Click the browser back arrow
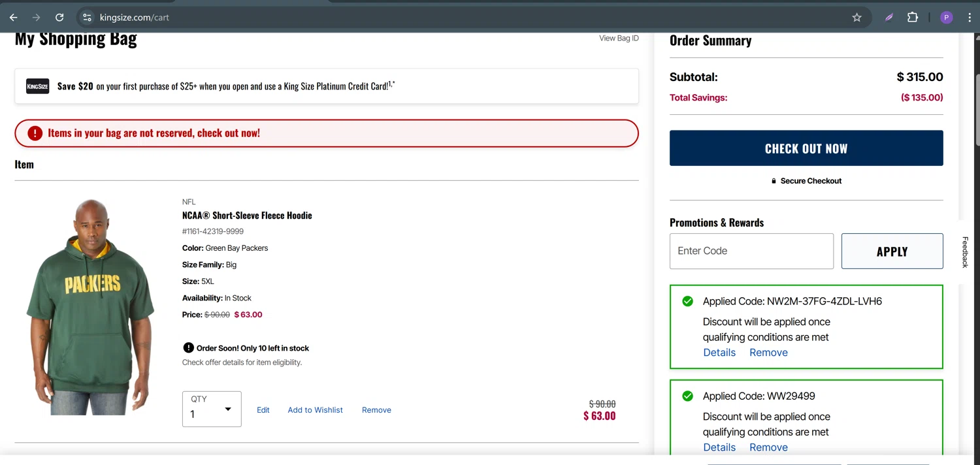Viewport: 980px width, 465px height. coord(13,18)
